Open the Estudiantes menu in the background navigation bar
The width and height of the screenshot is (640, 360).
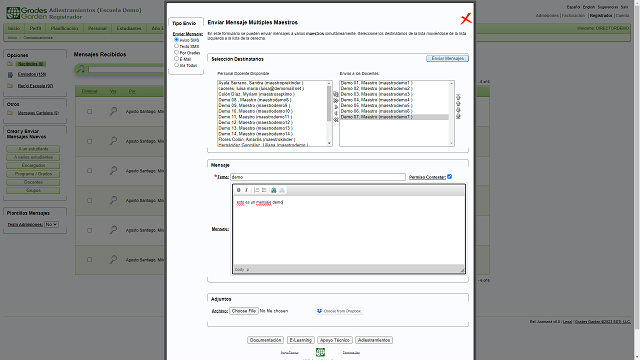(129, 29)
